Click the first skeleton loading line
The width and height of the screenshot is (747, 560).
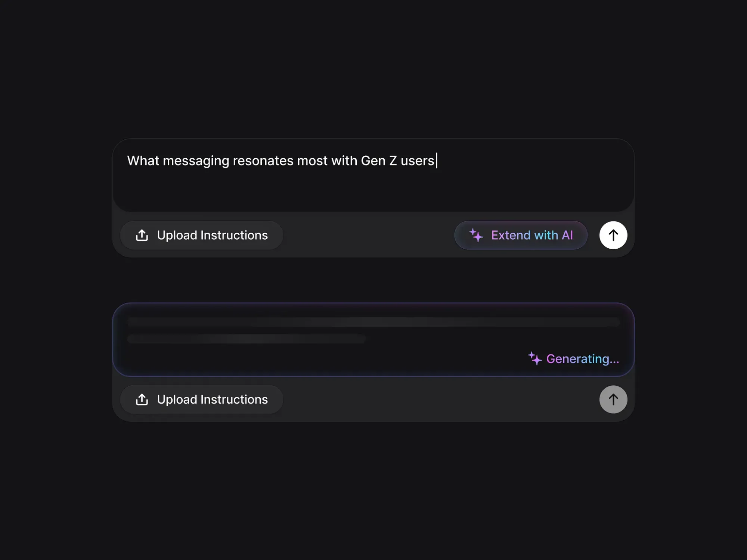coord(373,322)
